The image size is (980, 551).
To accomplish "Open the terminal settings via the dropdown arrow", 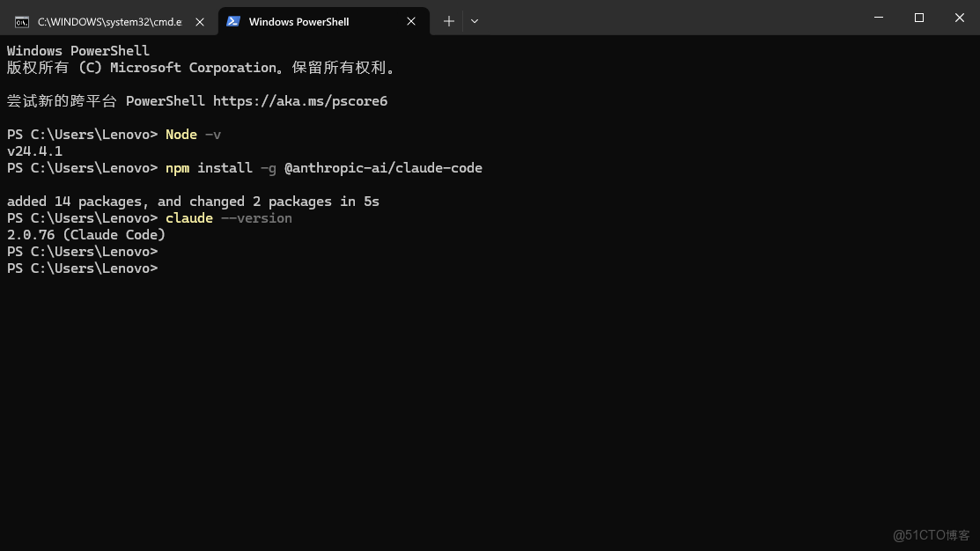I will point(475,21).
